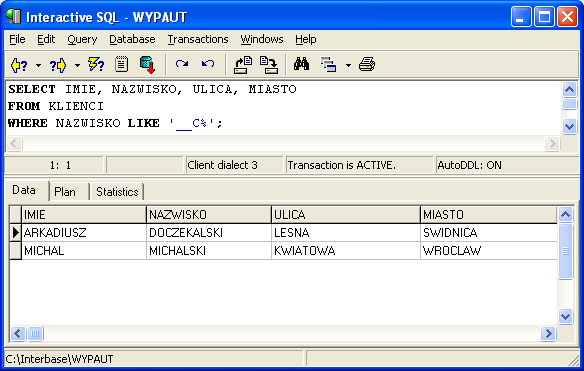Screen dimensions: 584x371
Task: Open the Query menu
Action: pyautogui.click(x=82, y=39)
